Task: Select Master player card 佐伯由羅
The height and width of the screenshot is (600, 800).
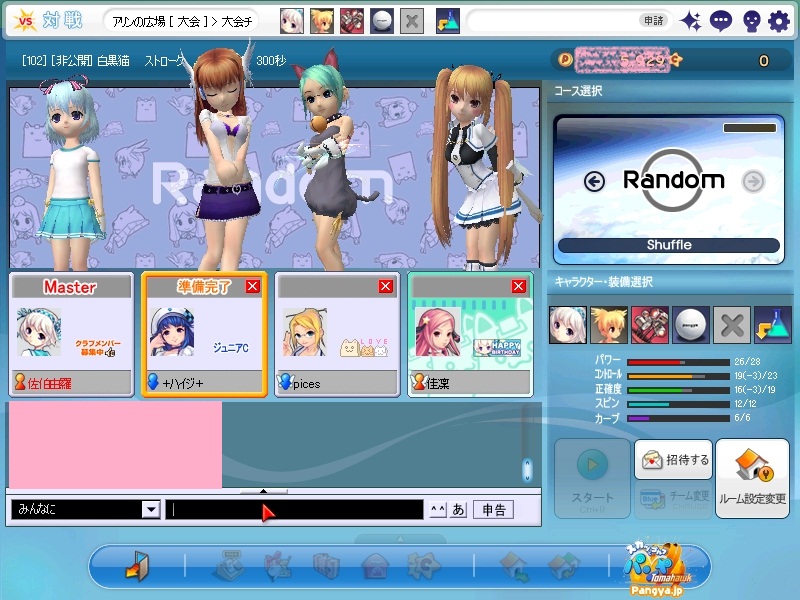Action: [71, 334]
